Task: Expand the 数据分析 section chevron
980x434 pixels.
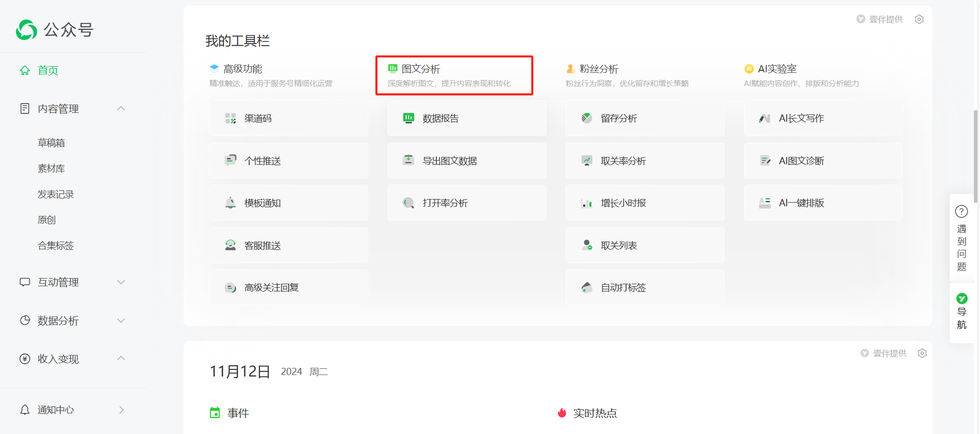Action: pyautogui.click(x=121, y=321)
